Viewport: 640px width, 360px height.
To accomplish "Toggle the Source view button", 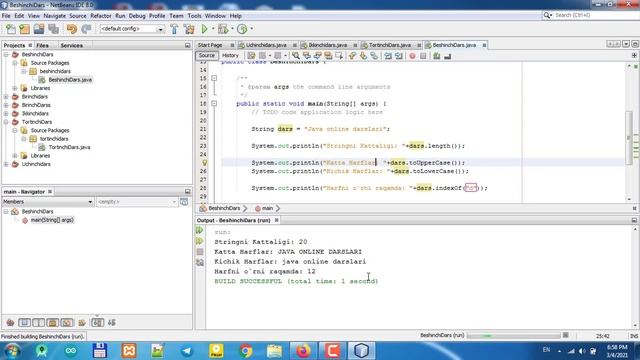I will click(207, 56).
